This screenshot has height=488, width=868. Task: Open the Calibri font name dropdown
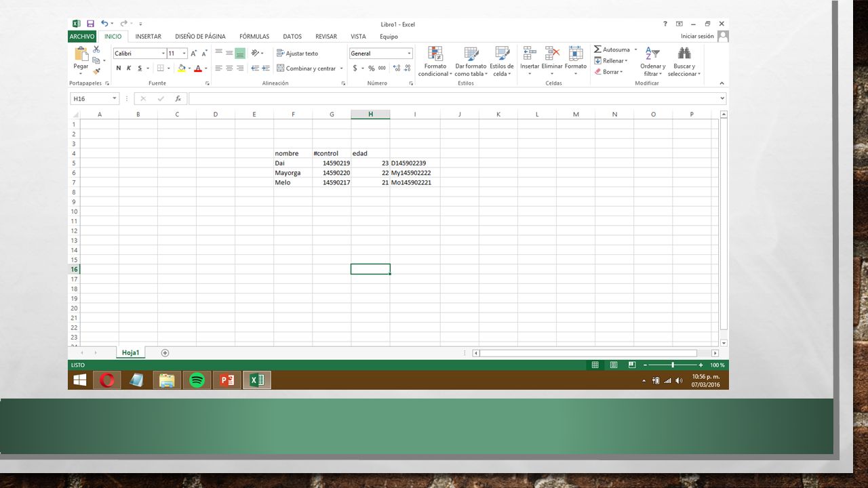coord(163,54)
